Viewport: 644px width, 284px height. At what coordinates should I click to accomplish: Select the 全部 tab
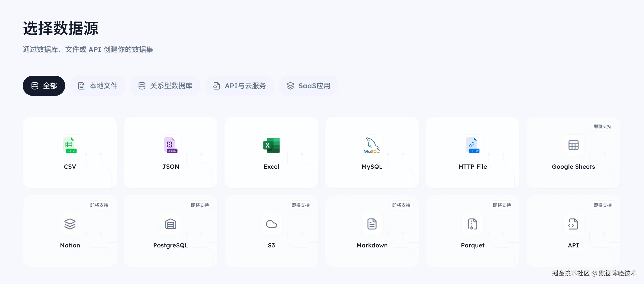pyautogui.click(x=44, y=86)
